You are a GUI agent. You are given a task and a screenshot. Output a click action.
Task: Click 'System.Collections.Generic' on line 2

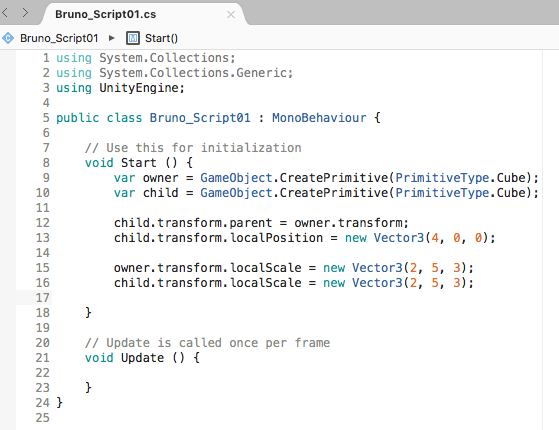pyautogui.click(x=193, y=73)
